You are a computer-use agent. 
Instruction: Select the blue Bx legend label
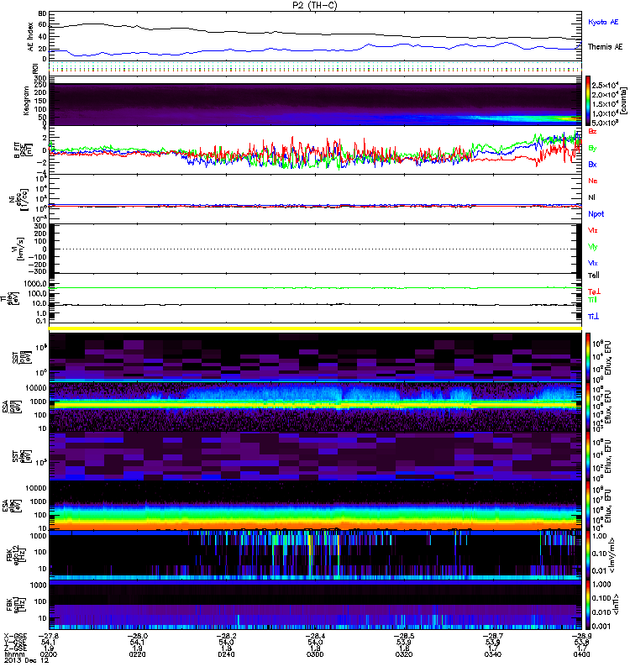point(592,165)
